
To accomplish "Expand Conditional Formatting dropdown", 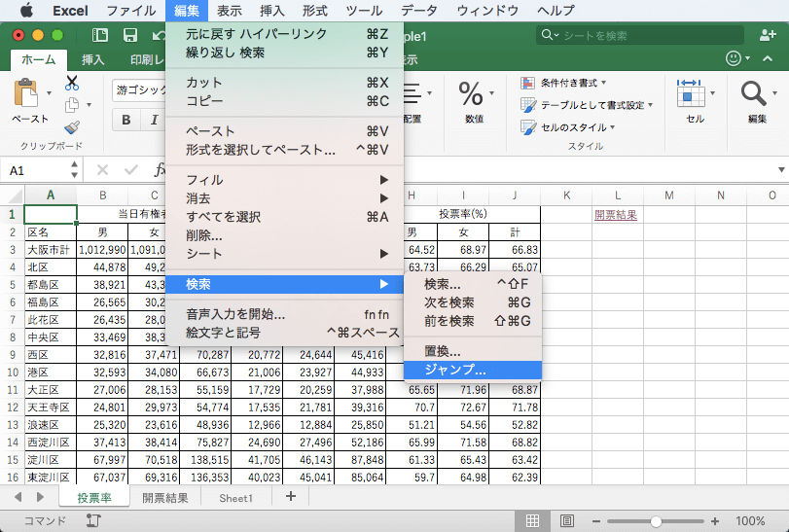I will (604, 83).
